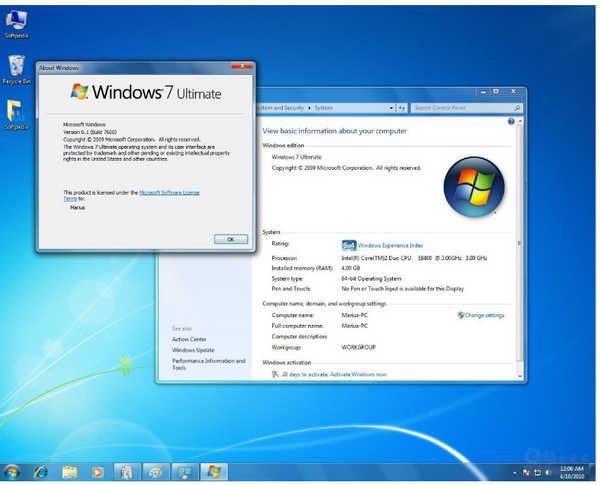Click the volume speaker tray icon

pos(548,473)
